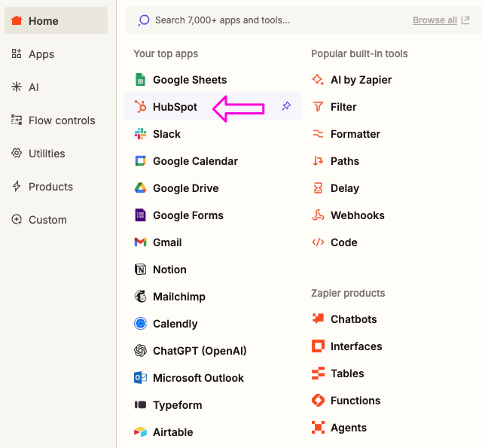
Task: Click the Airtable logo icon
Action: click(x=141, y=431)
